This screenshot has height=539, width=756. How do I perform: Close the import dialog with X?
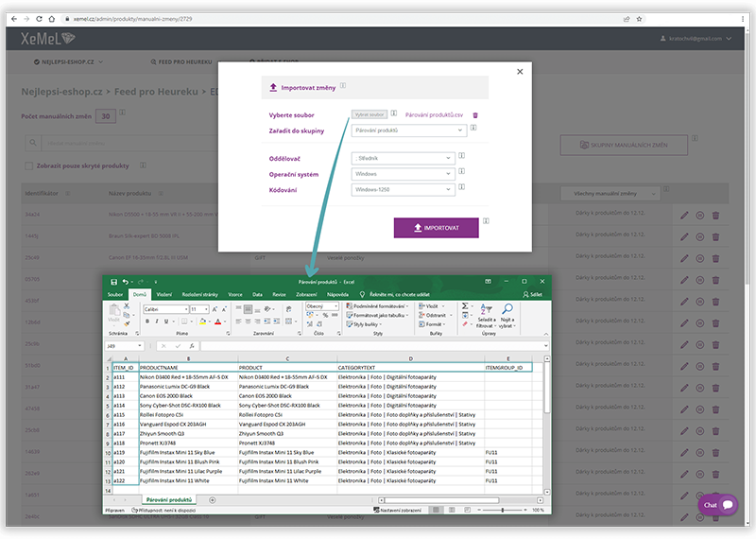(x=520, y=72)
